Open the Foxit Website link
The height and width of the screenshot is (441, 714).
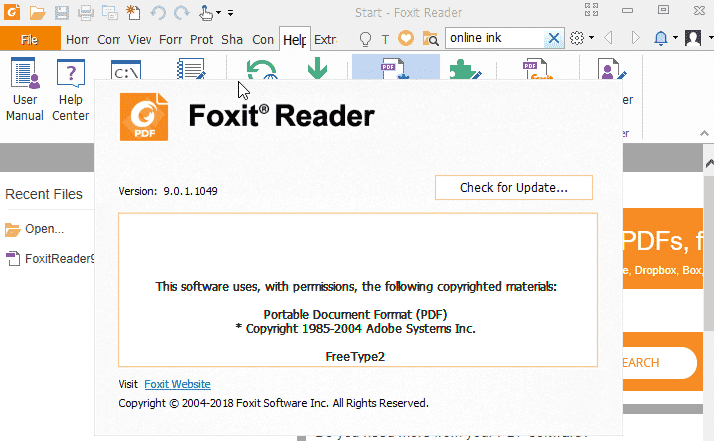click(x=177, y=384)
